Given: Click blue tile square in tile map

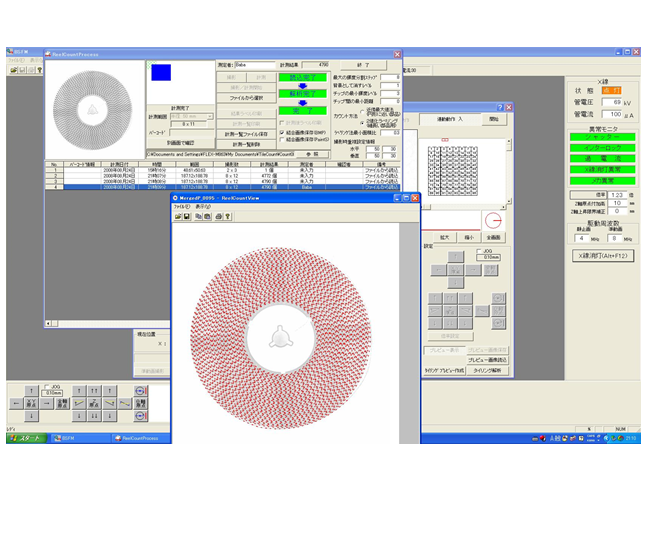Looking at the screenshot, I should (x=161, y=73).
